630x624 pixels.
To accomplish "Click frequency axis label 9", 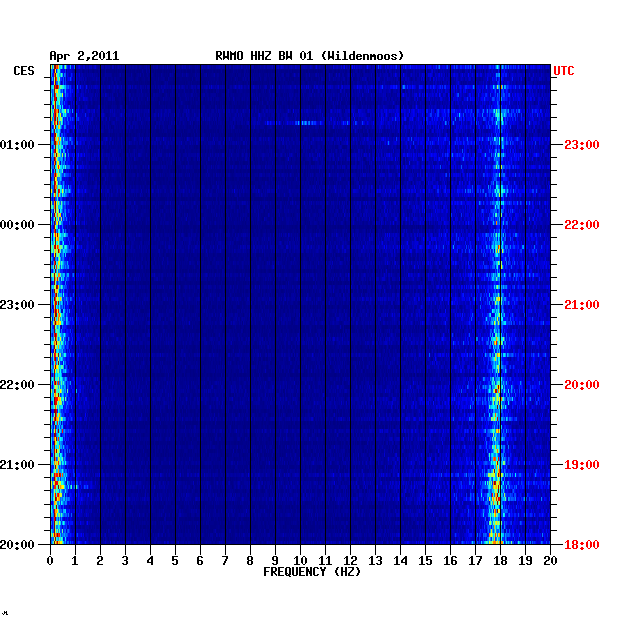I will pyautogui.click(x=275, y=561).
